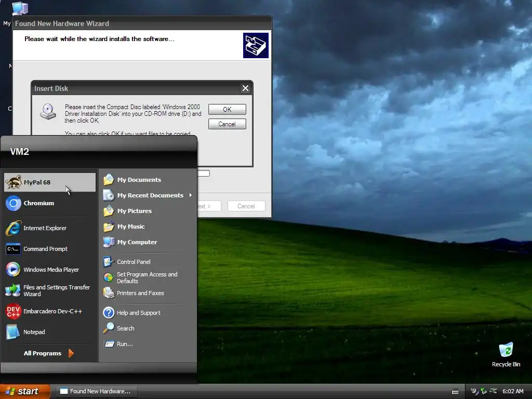The height and width of the screenshot is (399, 532).
Task: Open the Run... dialog icon
Action: click(109, 344)
